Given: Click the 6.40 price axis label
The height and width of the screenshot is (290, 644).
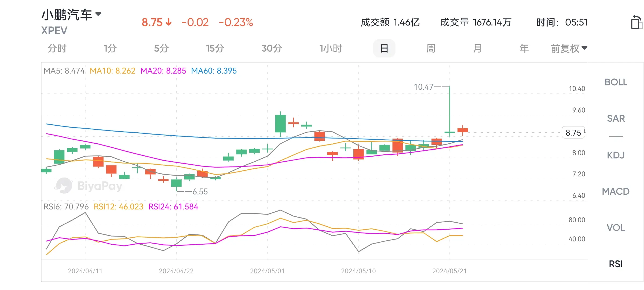Looking at the screenshot, I should pyautogui.click(x=579, y=195).
